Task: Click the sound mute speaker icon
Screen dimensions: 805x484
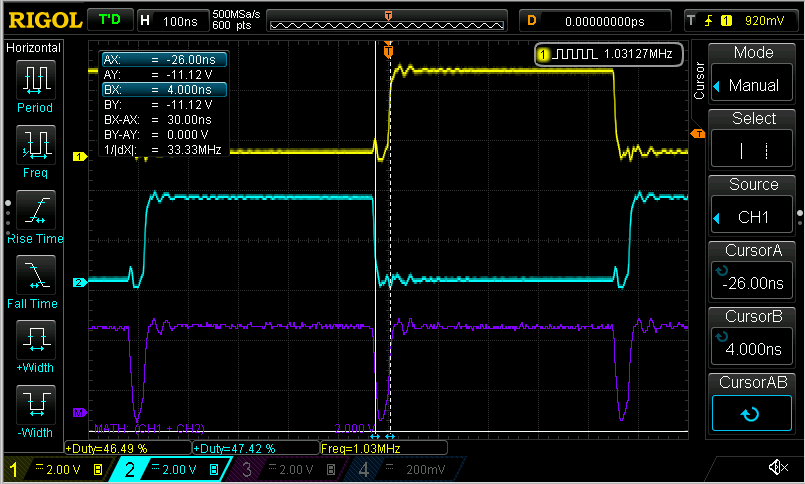Action: click(x=778, y=467)
